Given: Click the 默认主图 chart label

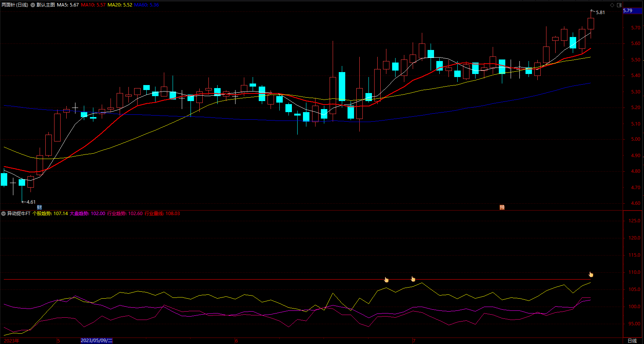Looking at the screenshot, I should click(46, 5).
